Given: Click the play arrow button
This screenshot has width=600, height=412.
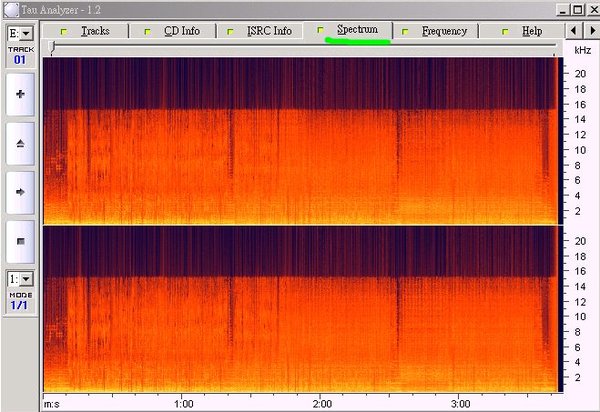Looking at the screenshot, I should click(20, 192).
